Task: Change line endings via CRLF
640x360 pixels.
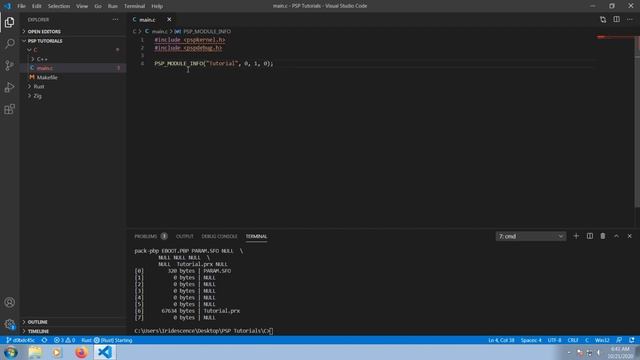Action: click(573, 340)
